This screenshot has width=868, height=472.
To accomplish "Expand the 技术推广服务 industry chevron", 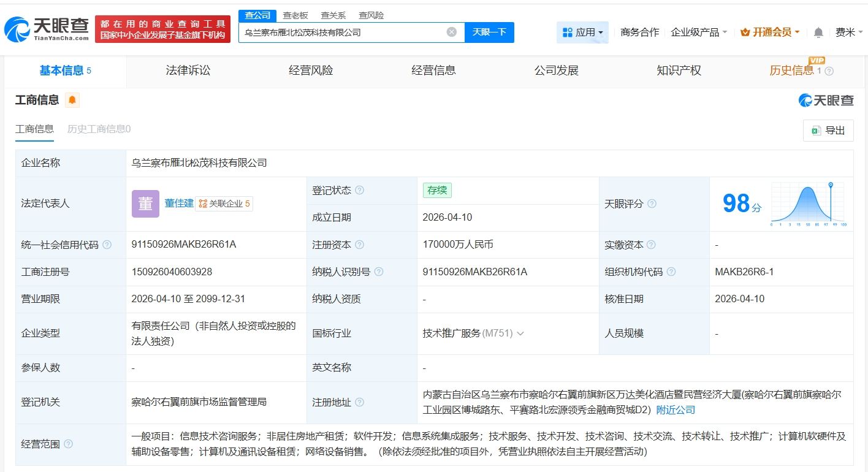I will [520, 333].
